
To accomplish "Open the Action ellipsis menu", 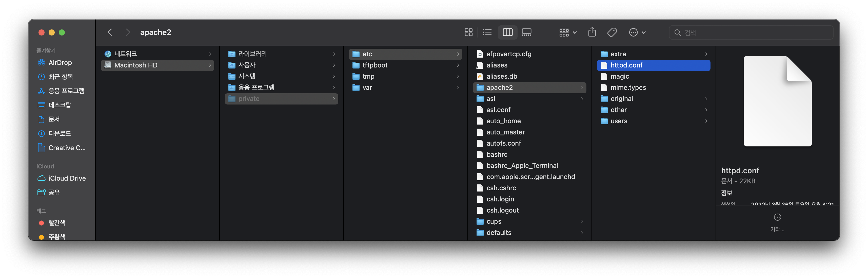I will 637,32.
